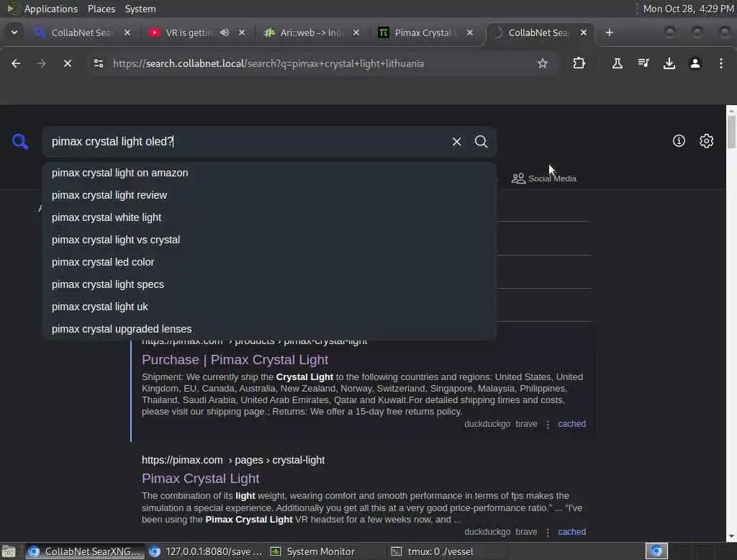Select suggestion pimax crystal light review
This screenshot has width=737, height=560.
pos(269,195)
